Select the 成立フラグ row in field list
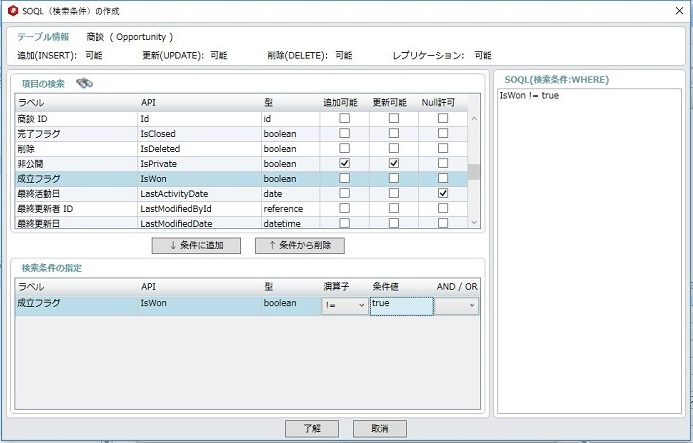693x443 pixels. 241,179
